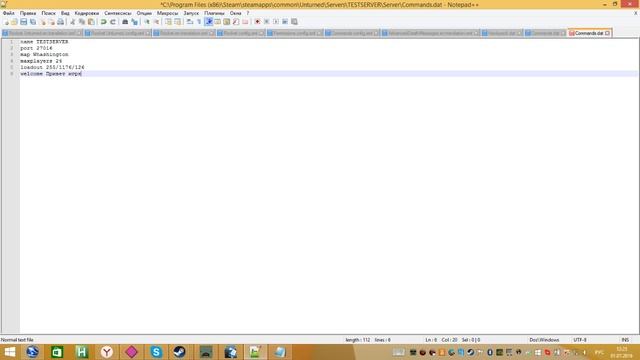The width and height of the screenshot is (640, 360).
Task: Open the User Defined Language icon
Action: pos(218,22)
